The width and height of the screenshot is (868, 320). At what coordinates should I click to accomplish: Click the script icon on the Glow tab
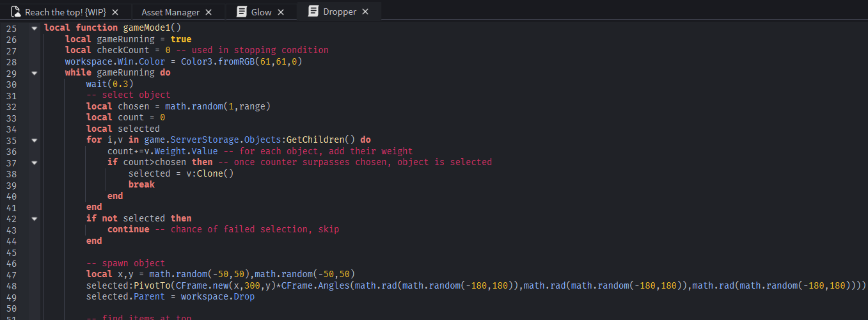point(241,12)
